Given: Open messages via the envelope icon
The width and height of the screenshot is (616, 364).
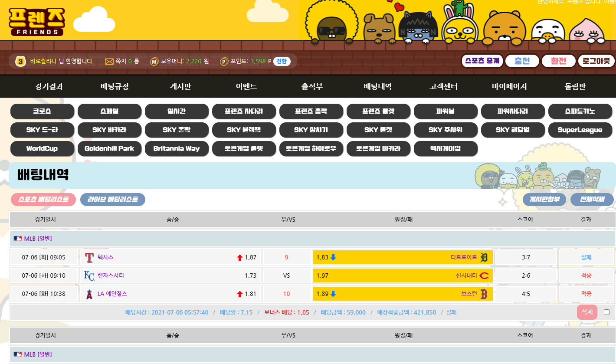Looking at the screenshot, I should click(109, 62).
